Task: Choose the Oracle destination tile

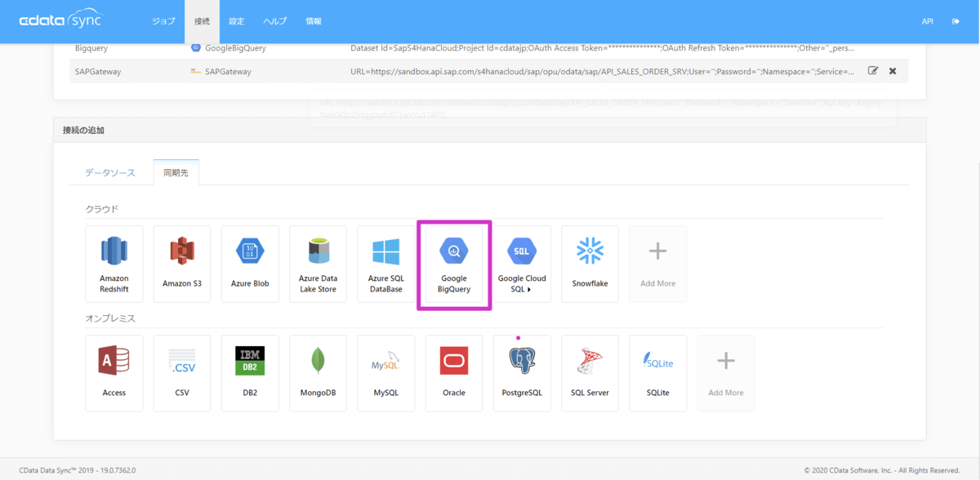Action: pos(454,373)
